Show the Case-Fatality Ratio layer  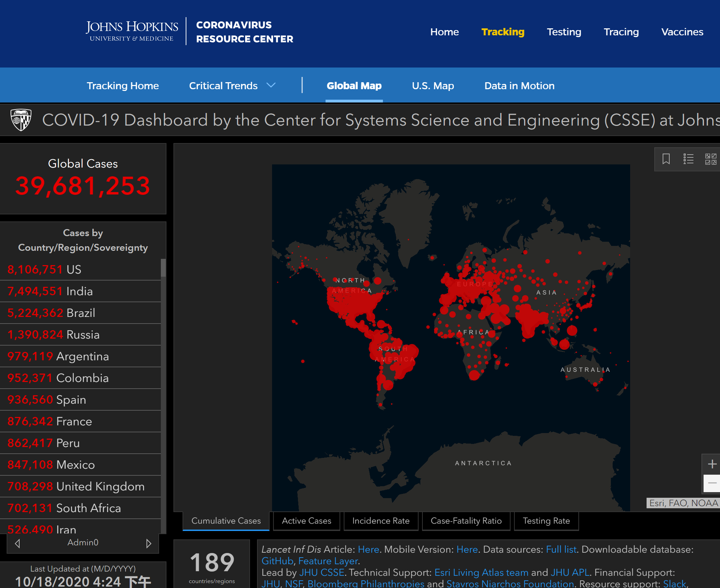[x=466, y=521]
